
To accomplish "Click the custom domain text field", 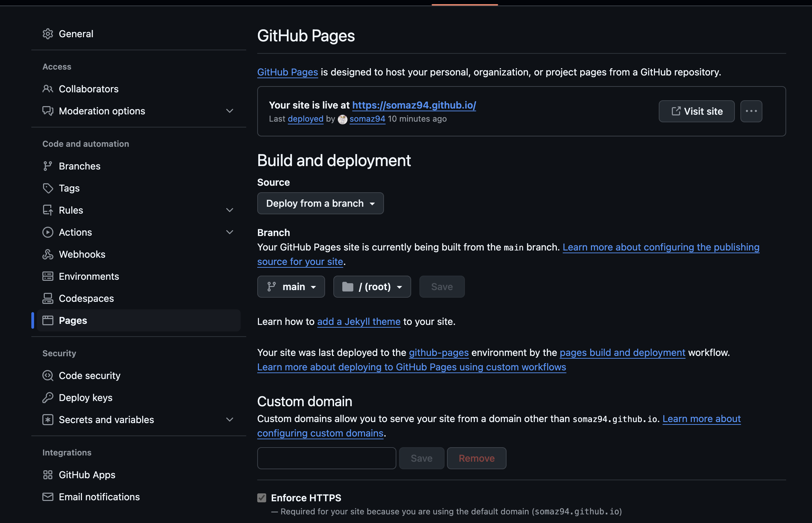I will point(326,458).
